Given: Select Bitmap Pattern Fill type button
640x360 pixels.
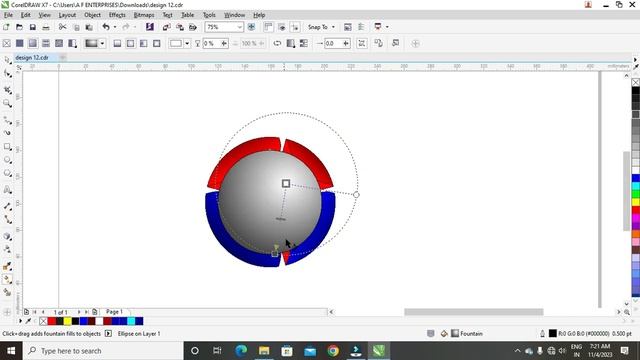Looking at the screenshot, I should coord(59,43).
